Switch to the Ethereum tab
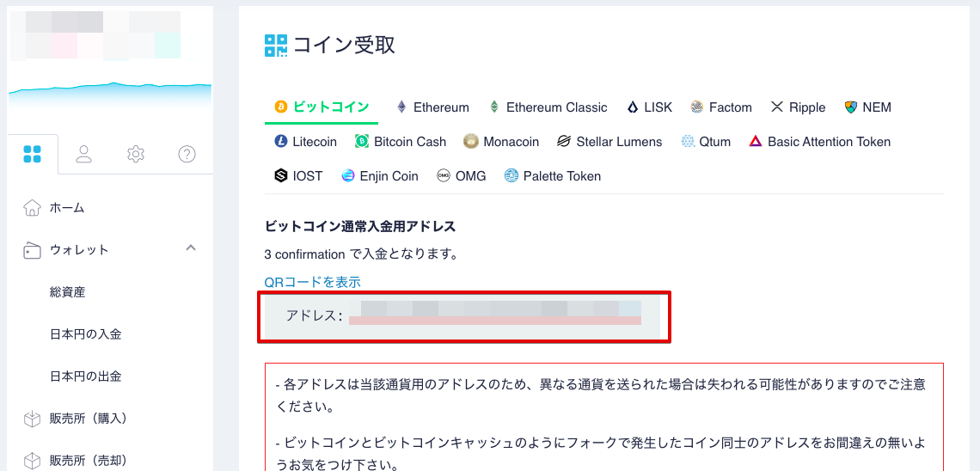The width and height of the screenshot is (980, 471). pos(432,107)
